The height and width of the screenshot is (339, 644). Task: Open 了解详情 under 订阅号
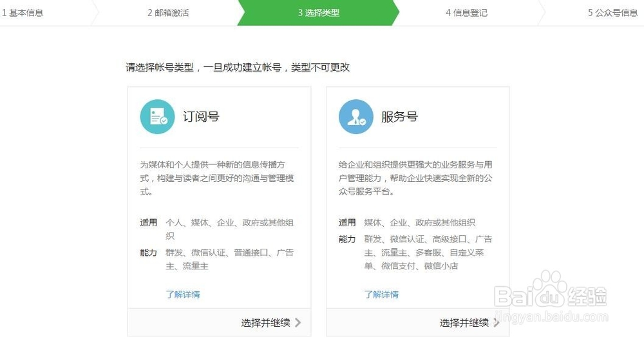183,295
